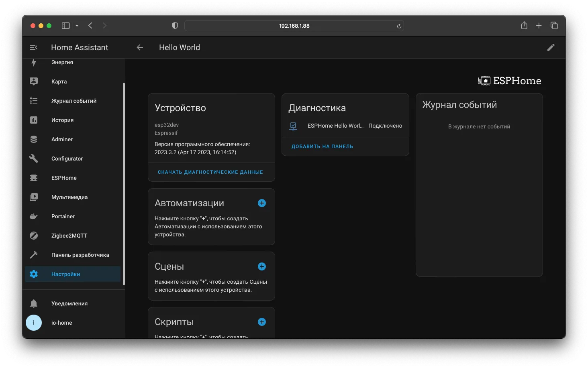
Task: Expand the Safari sidebar dropdown chevron
Action: [77, 26]
